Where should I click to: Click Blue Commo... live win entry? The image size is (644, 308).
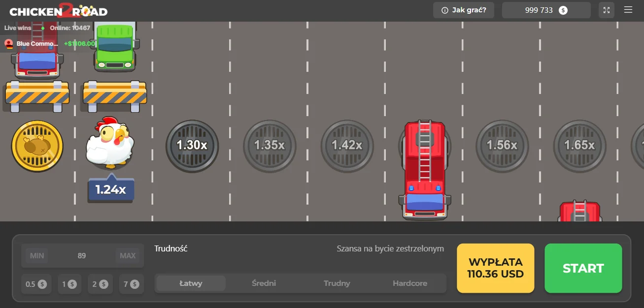tap(50, 44)
